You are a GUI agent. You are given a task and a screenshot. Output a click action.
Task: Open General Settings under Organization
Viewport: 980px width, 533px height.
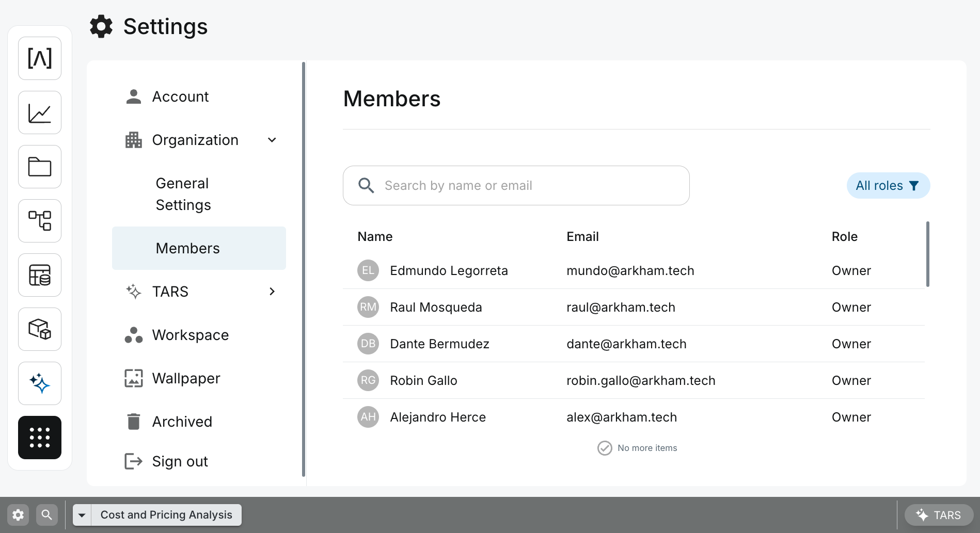click(x=199, y=194)
